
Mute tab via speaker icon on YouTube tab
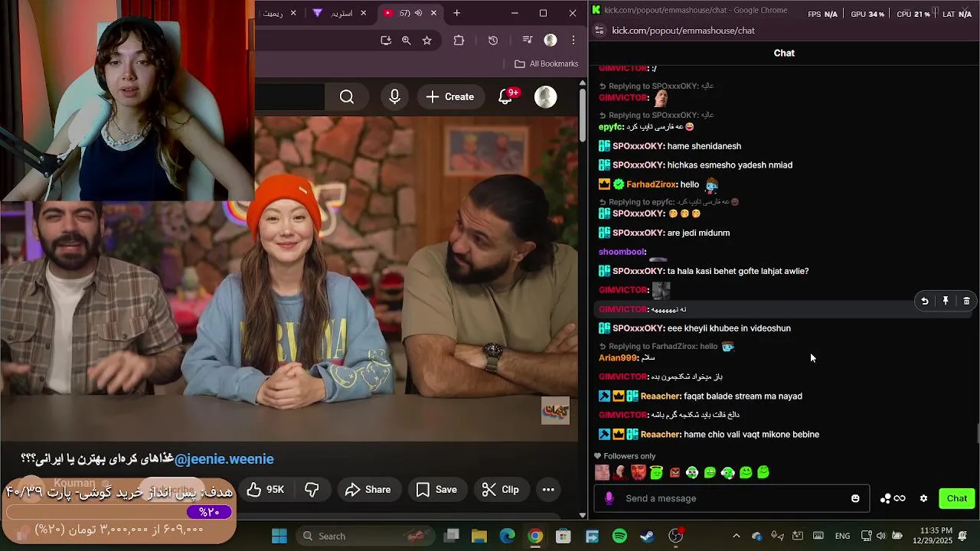tap(418, 13)
